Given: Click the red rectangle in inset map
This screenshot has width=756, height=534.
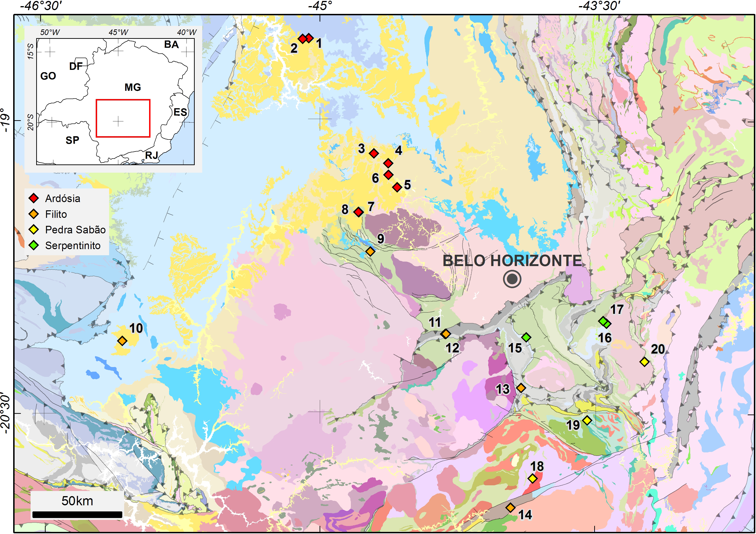Looking at the screenshot, I should 123,118.
